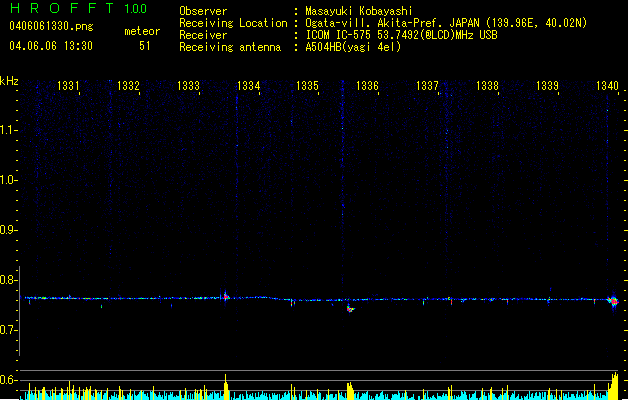The width and height of the screenshot is (629, 400).
Task: Click the HROFFT 1.0.0 title text
Action: click(78, 8)
